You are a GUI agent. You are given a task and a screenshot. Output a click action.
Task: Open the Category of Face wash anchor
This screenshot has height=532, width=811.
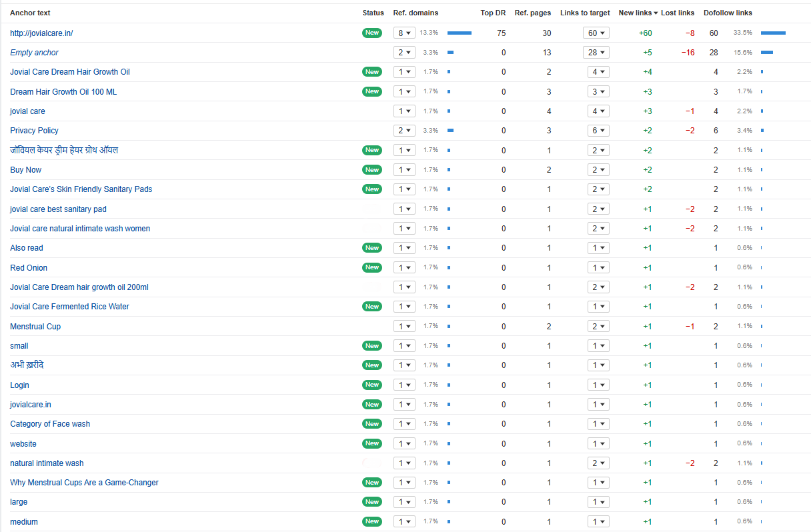point(50,424)
